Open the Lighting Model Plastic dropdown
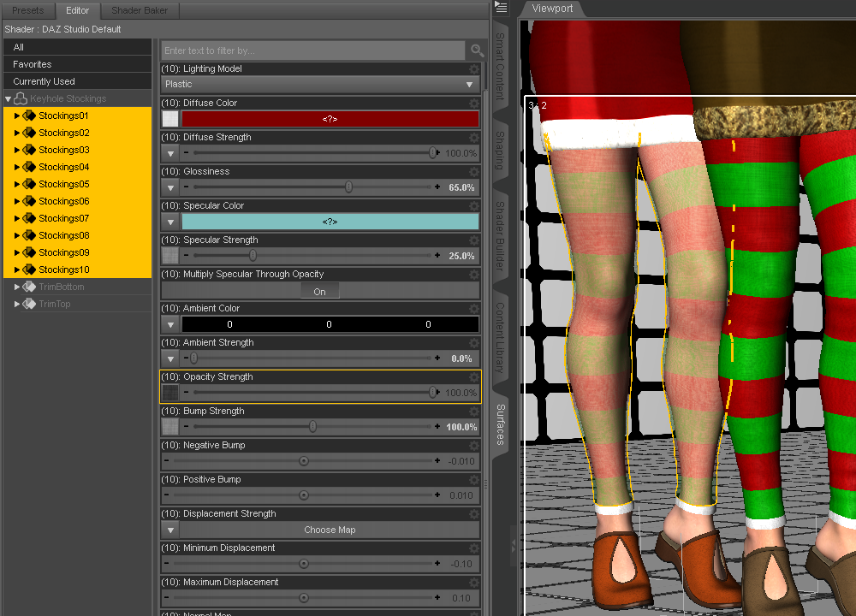The height and width of the screenshot is (616, 856). coord(320,85)
